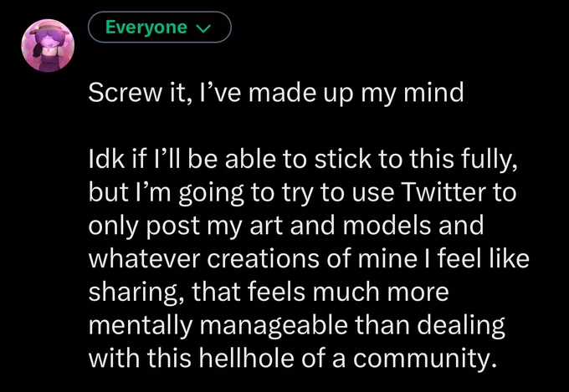Open the Everyone audience dropdown
This screenshot has width=569, height=392.
coord(160,28)
